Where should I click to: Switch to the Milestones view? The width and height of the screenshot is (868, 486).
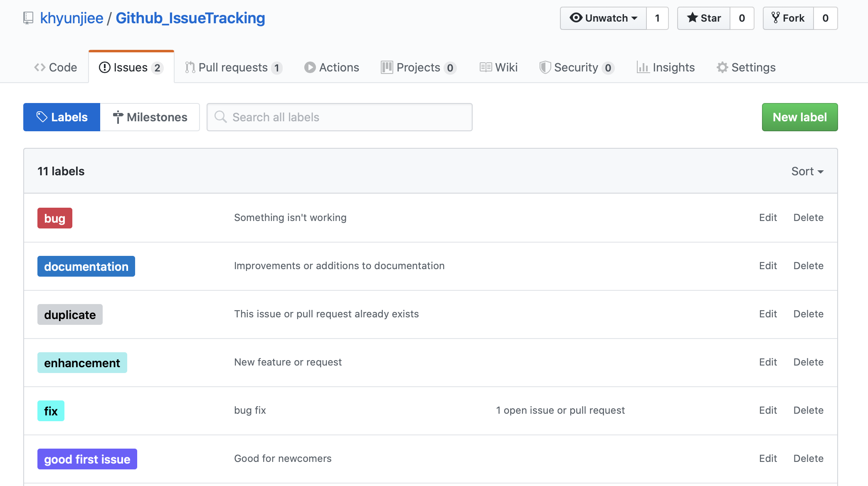[150, 117]
